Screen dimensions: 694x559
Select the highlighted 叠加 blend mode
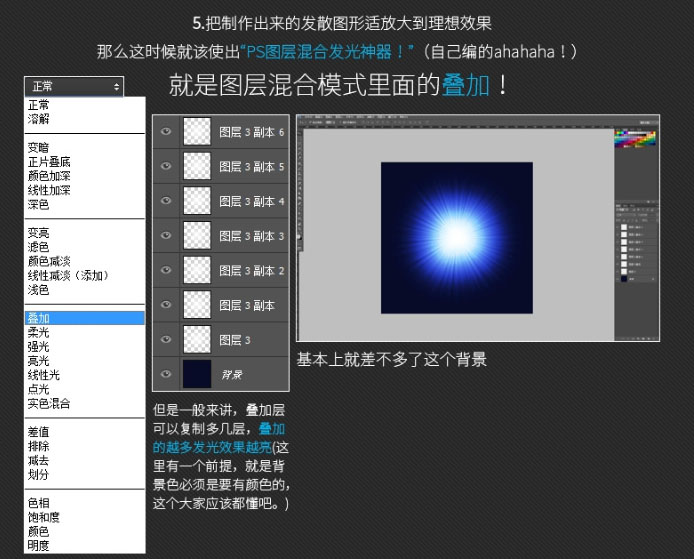(85, 318)
